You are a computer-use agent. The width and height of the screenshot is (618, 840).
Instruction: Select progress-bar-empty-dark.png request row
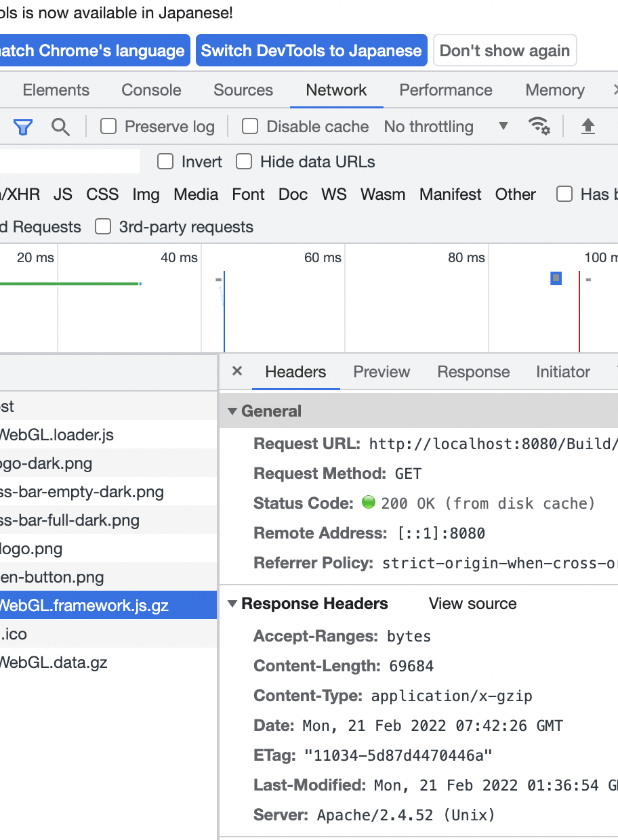coord(108,492)
